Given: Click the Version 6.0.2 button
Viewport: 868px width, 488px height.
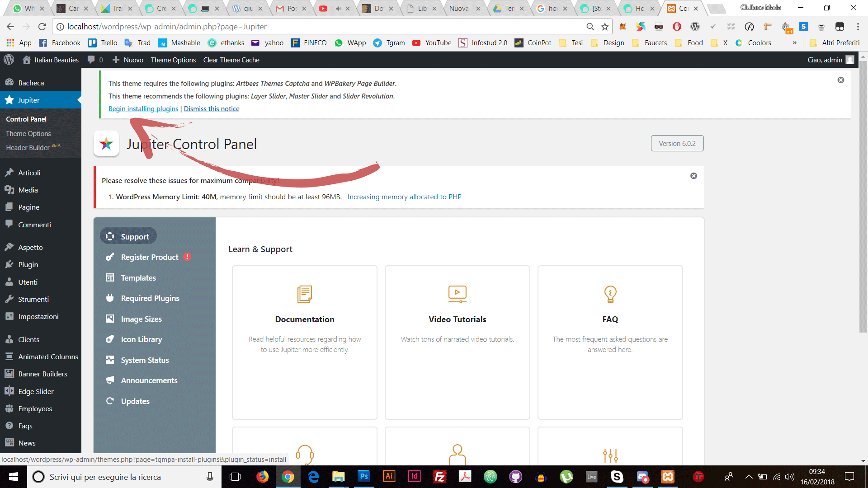Looking at the screenshot, I should tap(677, 143).
